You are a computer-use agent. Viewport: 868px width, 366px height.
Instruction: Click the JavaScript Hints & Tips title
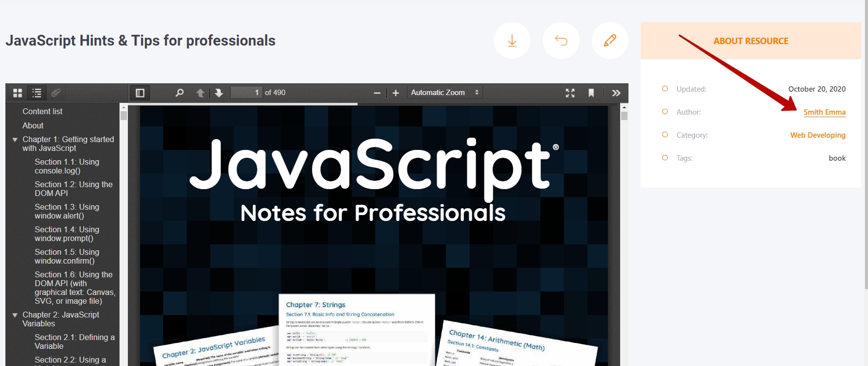pos(141,41)
